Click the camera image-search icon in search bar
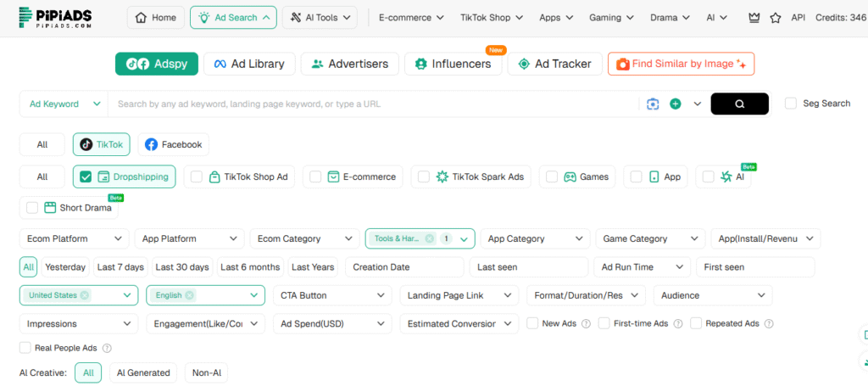 tap(654, 104)
